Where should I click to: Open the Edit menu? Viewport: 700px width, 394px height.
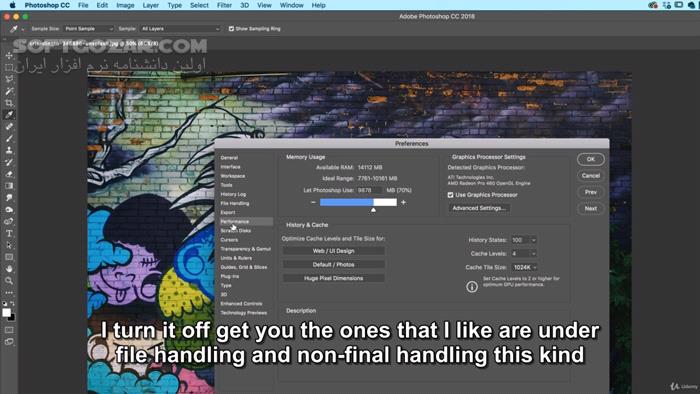[102, 5]
